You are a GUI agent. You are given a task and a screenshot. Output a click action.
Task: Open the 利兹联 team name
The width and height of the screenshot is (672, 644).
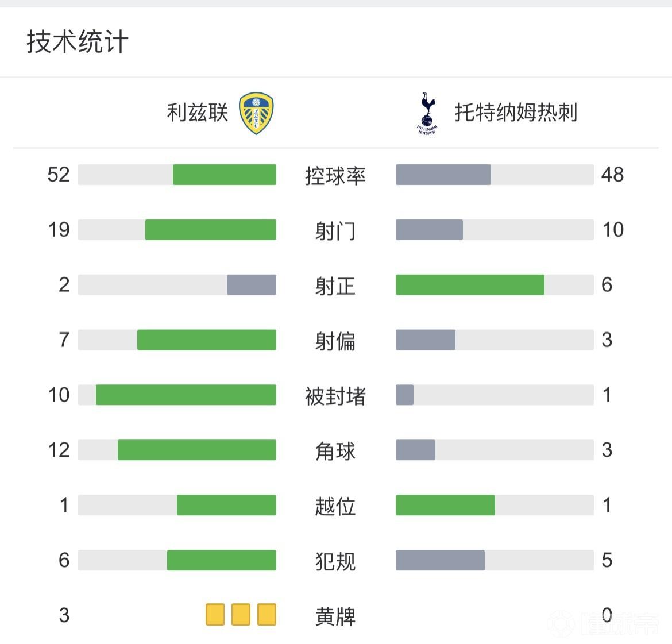tap(198, 113)
